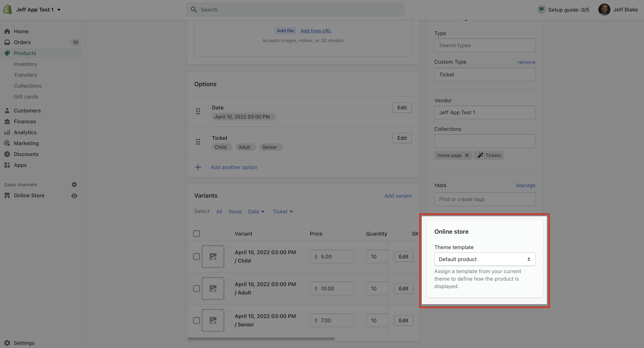Click the Apps grid icon
The image size is (644, 348).
click(x=7, y=165)
